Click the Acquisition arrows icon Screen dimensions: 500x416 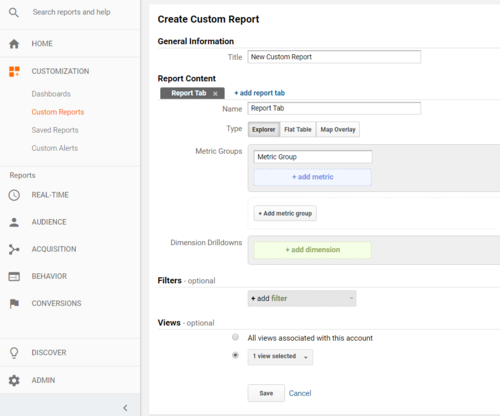(x=14, y=249)
